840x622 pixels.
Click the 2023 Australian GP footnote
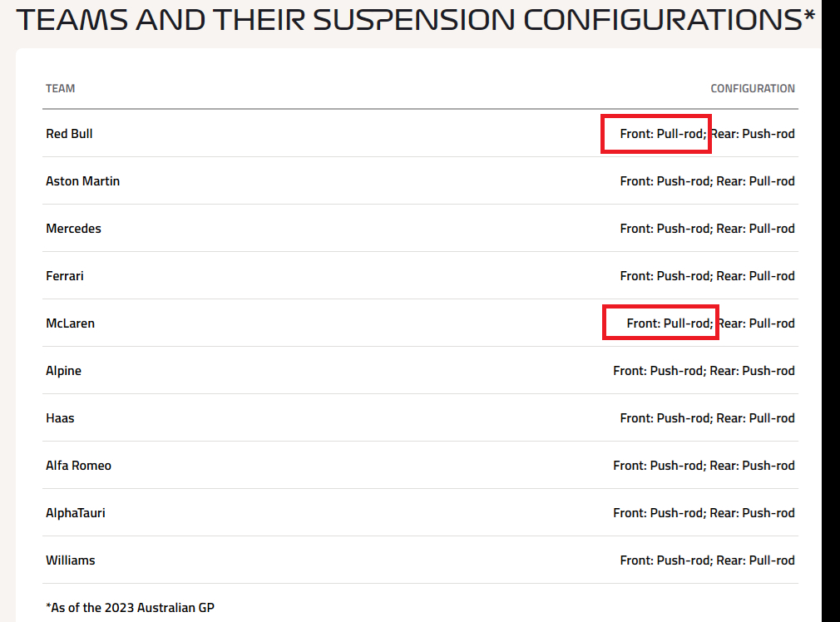pyautogui.click(x=130, y=607)
